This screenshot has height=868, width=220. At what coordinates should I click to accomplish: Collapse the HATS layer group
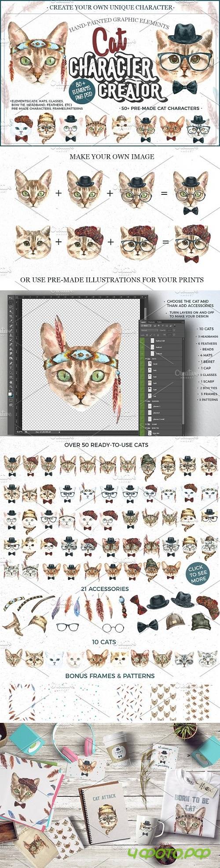tap(146, 359)
